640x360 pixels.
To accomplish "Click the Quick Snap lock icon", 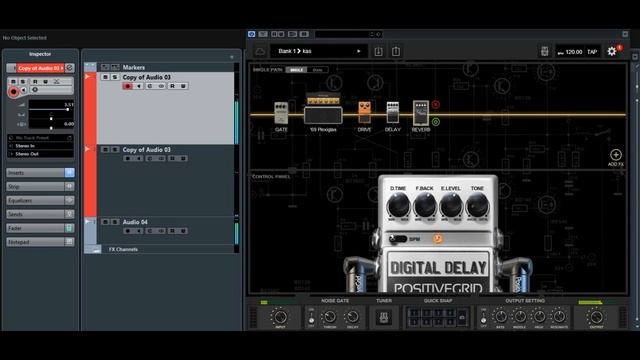I will tap(462, 317).
